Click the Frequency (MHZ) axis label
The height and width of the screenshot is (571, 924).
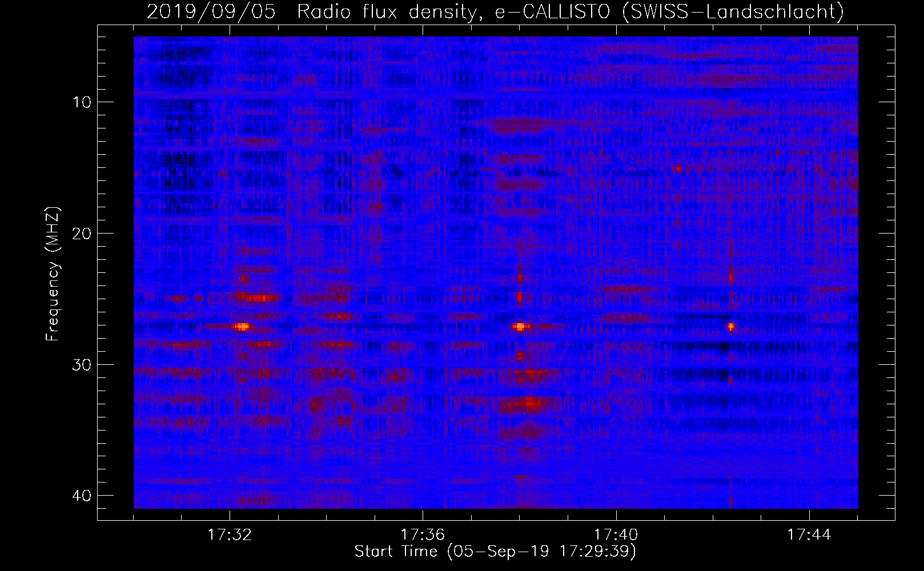tap(53, 274)
